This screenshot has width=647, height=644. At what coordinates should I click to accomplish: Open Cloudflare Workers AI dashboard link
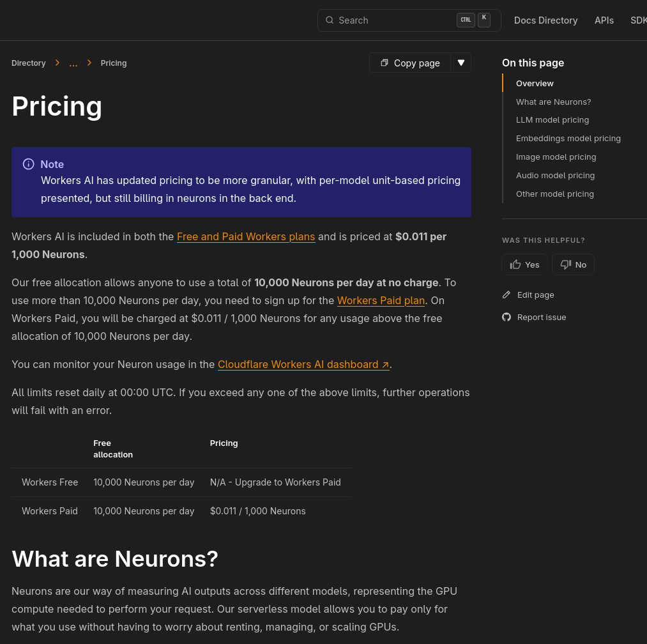tap(303, 365)
